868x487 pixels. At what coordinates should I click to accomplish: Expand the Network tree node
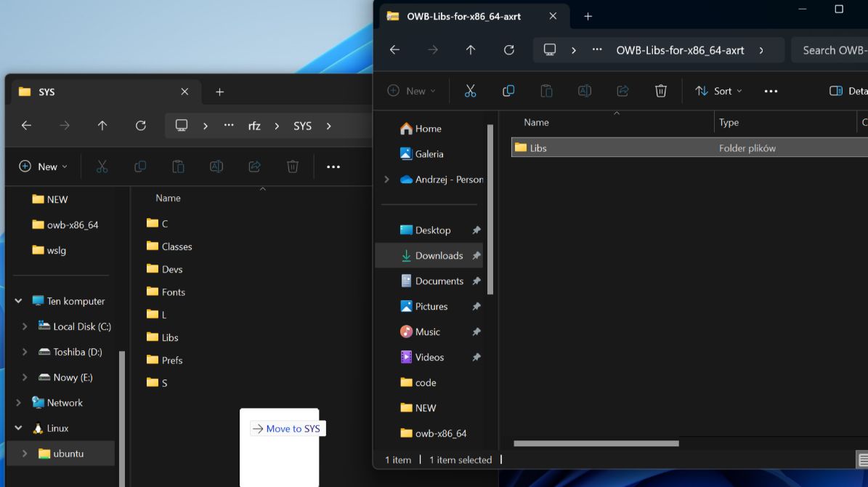click(18, 403)
